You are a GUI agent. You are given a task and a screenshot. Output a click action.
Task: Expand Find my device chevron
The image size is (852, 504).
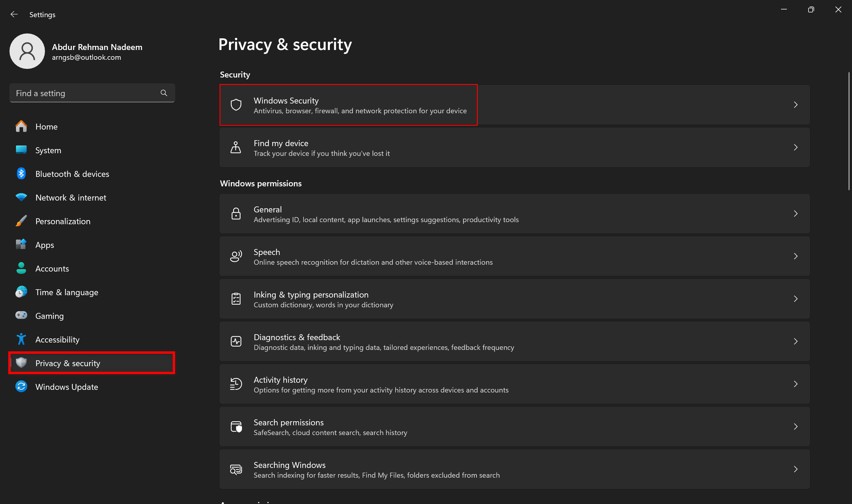[x=795, y=147]
